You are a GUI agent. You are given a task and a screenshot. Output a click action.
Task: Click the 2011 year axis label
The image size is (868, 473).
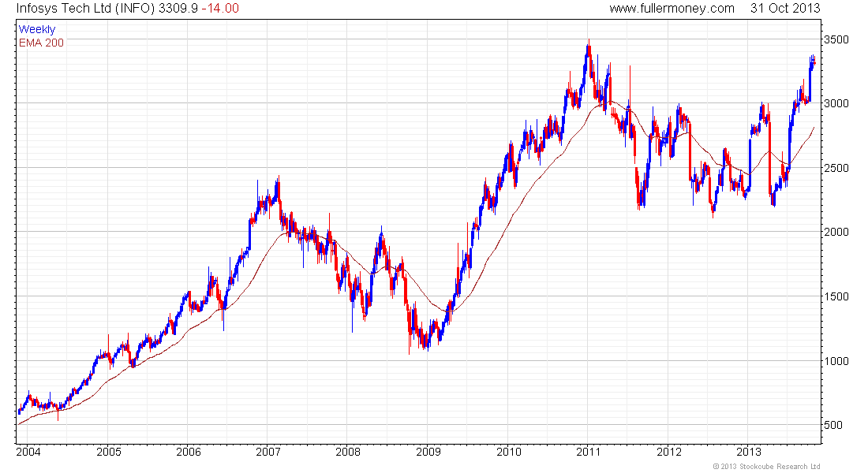(589, 452)
